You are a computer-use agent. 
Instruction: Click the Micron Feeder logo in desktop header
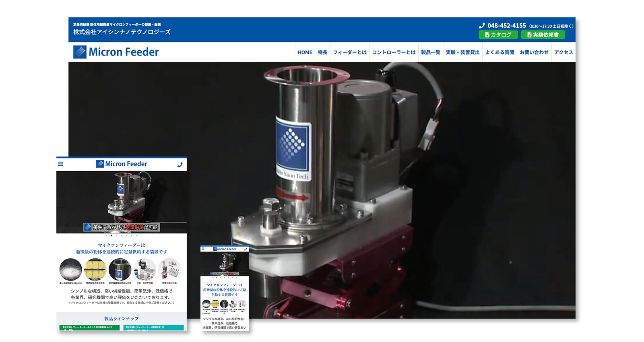pos(116,52)
